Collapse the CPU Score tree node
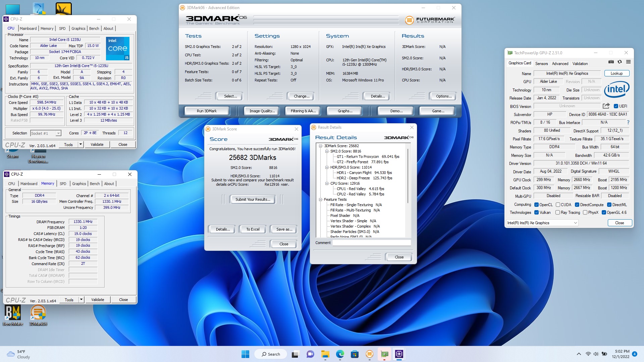 [327, 183]
